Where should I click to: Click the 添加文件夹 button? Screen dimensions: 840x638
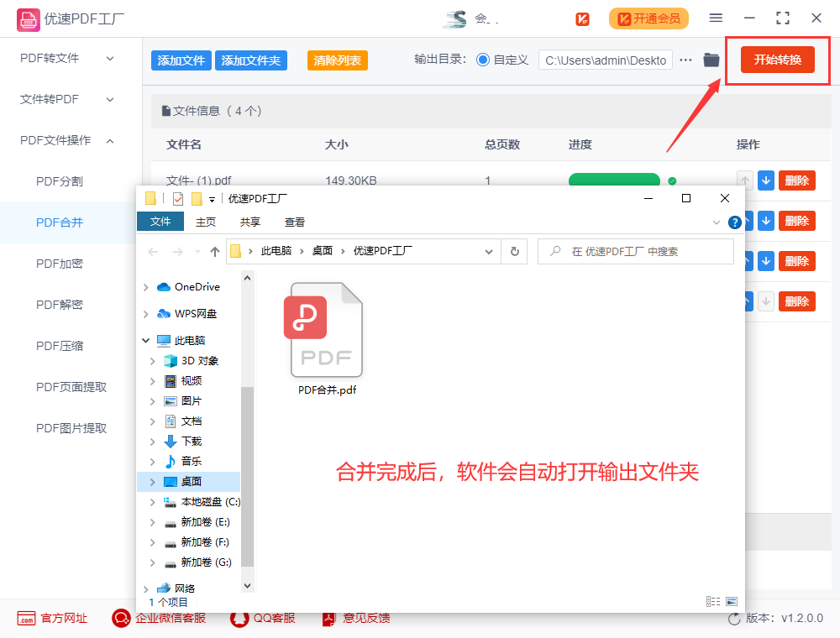250,60
